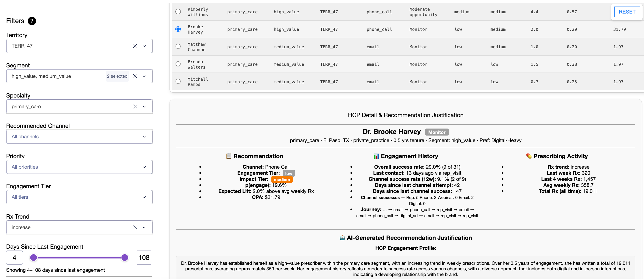
Task: Click the 'CPA: $31.79' line
Action: [266, 197]
